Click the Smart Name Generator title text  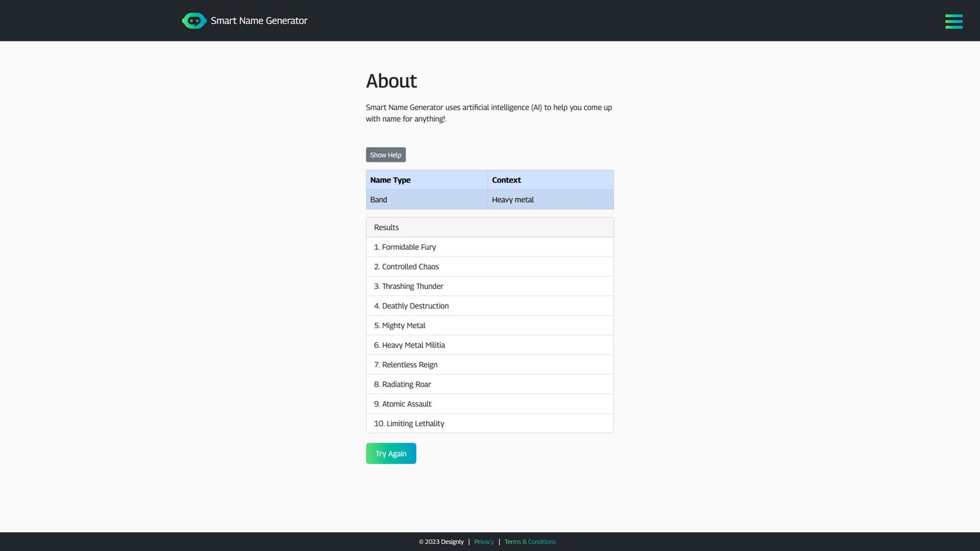pos(259,21)
